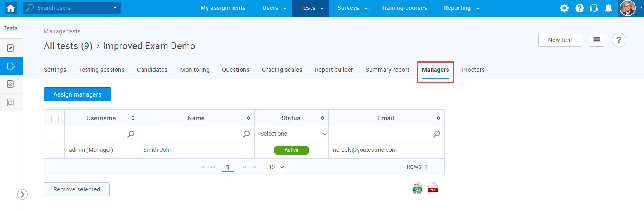This screenshot has width=644, height=210.
Task: Click the circular help question icon near New test
Action: (x=619, y=40)
